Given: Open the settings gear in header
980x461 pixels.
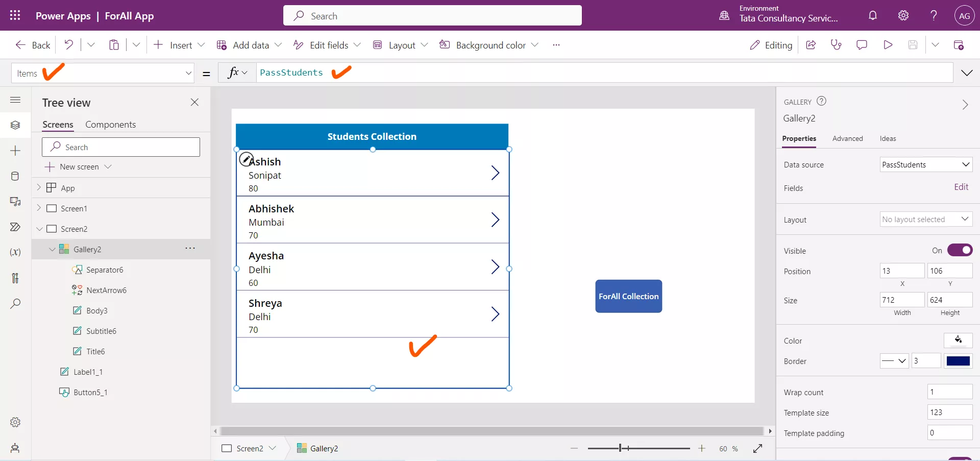Looking at the screenshot, I should (x=903, y=15).
